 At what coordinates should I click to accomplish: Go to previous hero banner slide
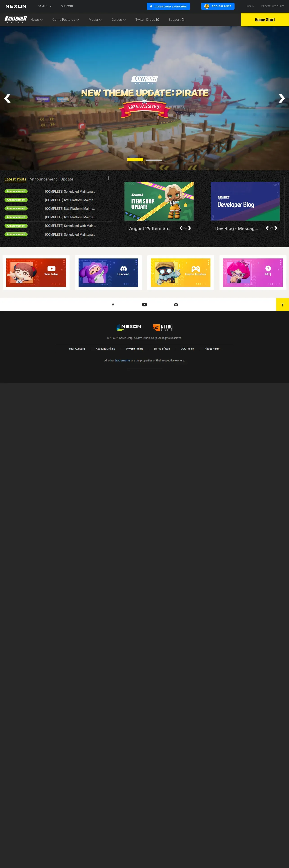(7, 98)
